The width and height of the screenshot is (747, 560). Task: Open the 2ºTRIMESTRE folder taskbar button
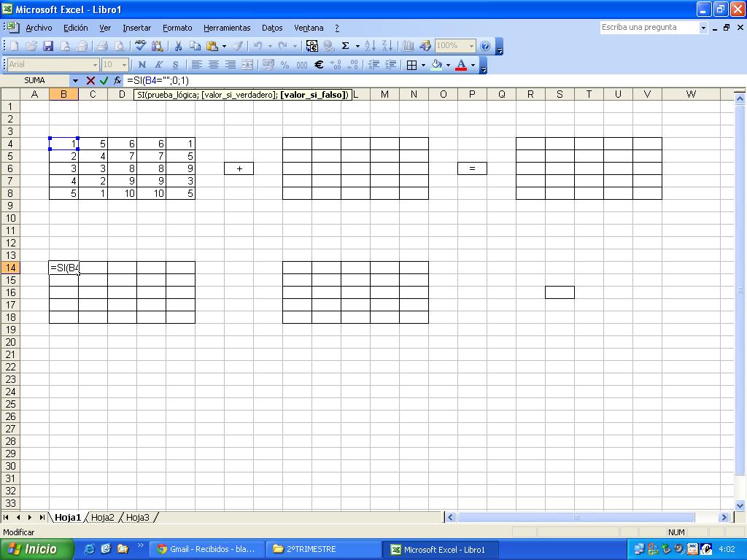click(x=323, y=549)
